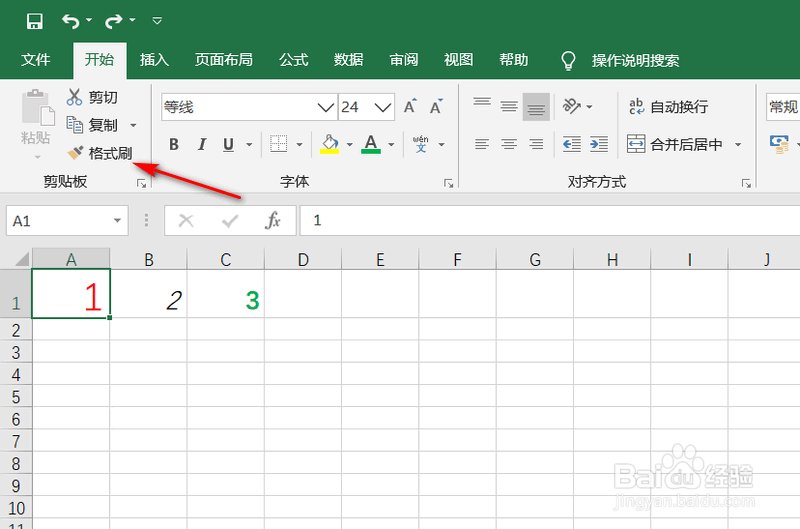800x529 pixels.
Task: Click 复制 button
Action: (x=92, y=125)
